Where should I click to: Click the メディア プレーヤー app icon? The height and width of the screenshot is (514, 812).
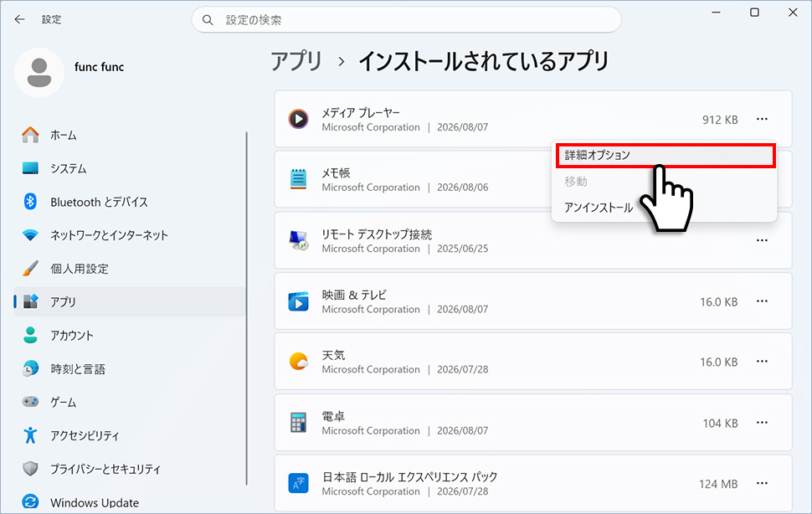pos(298,119)
